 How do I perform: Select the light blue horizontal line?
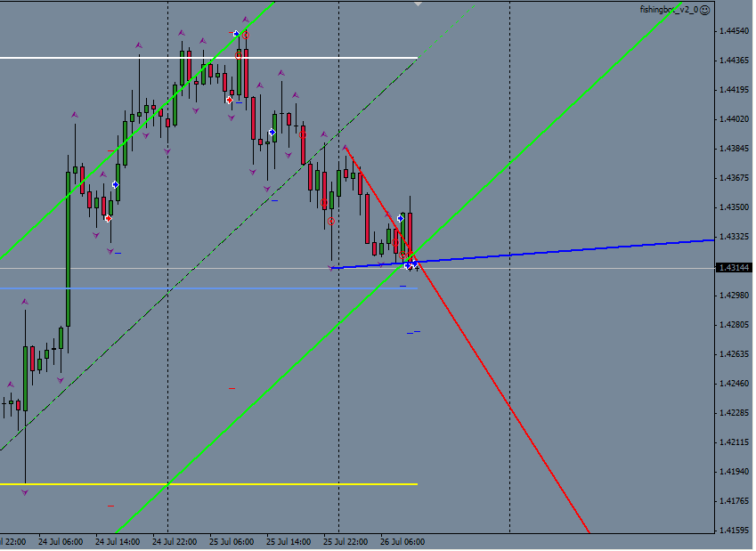point(208,288)
